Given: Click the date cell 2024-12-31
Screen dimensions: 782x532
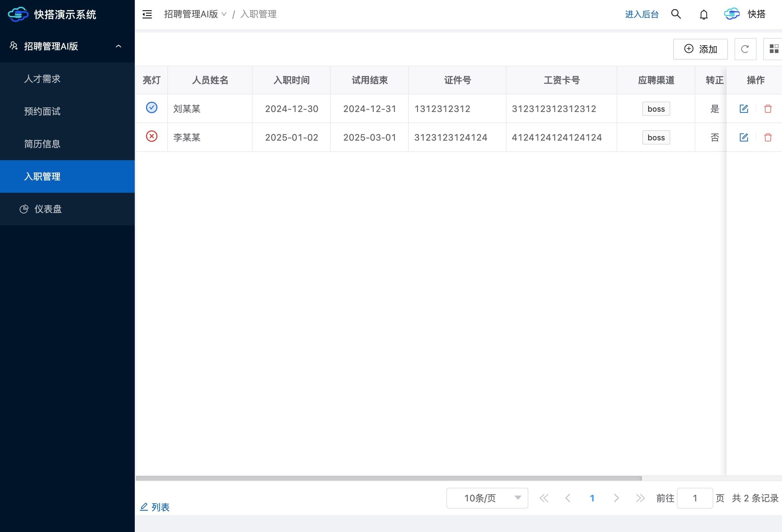Looking at the screenshot, I should coord(370,109).
